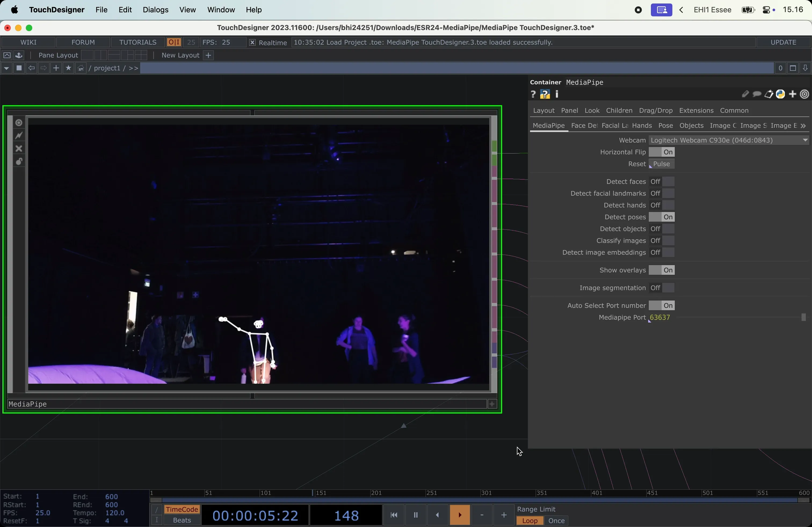Select the top-bottom split pane layout
Image resolution: width=812 pixels, height=527 pixels.
pyautogui.click(x=114, y=55)
